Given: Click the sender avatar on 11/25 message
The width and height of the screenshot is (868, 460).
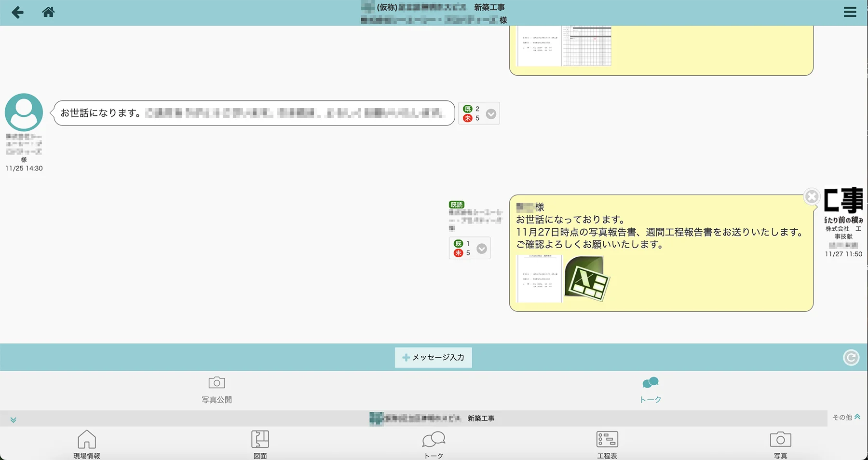Looking at the screenshot, I should point(24,112).
